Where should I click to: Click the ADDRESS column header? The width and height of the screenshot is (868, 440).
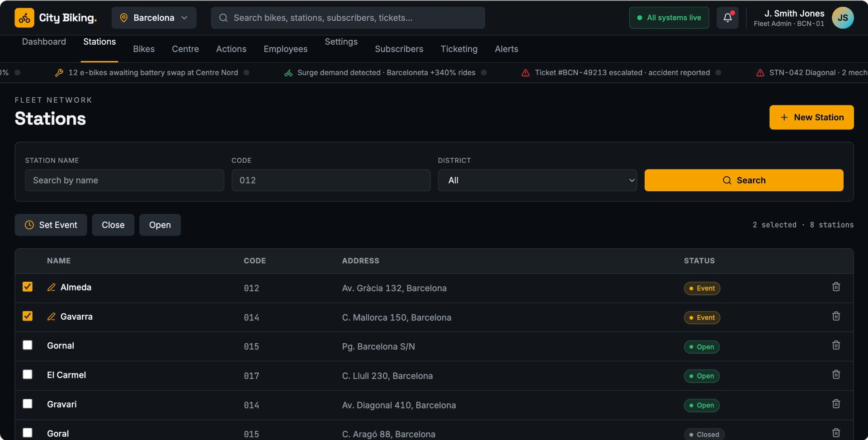pyautogui.click(x=360, y=261)
